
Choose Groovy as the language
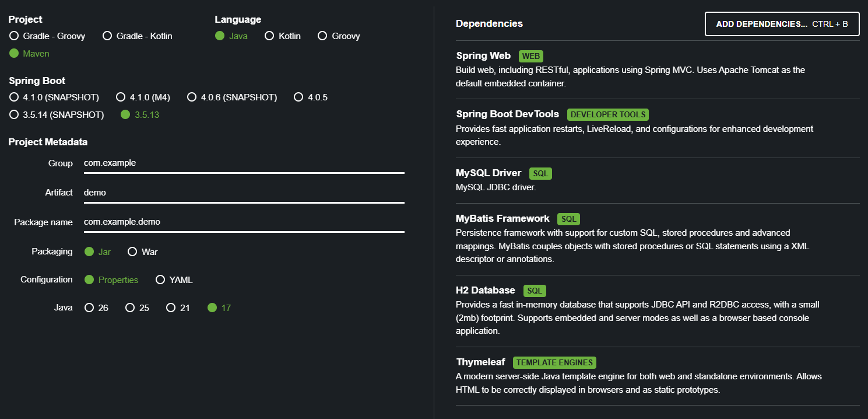[x=322, y=36]
